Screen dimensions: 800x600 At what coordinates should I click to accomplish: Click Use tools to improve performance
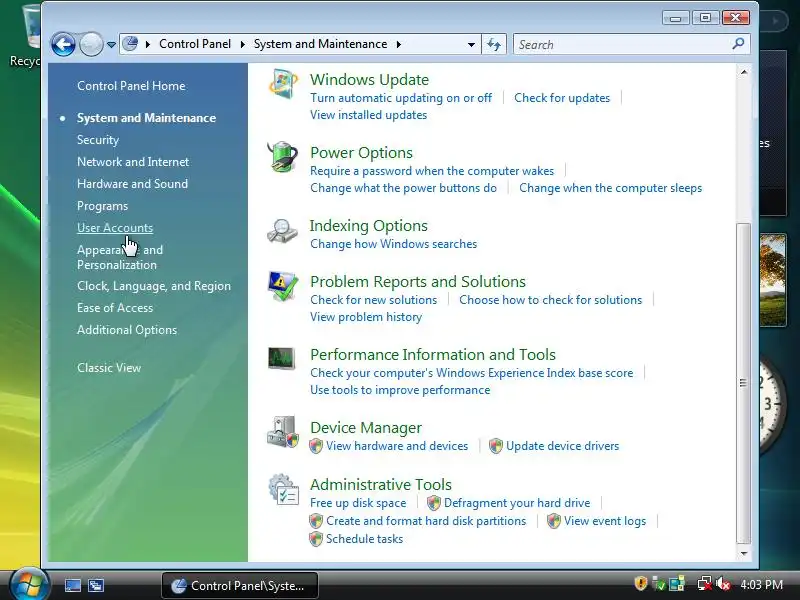[x=401, y=390]
